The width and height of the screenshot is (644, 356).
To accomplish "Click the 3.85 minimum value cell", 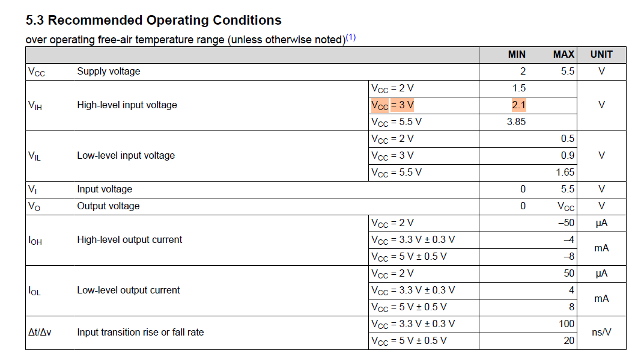I will click(516, 122).
